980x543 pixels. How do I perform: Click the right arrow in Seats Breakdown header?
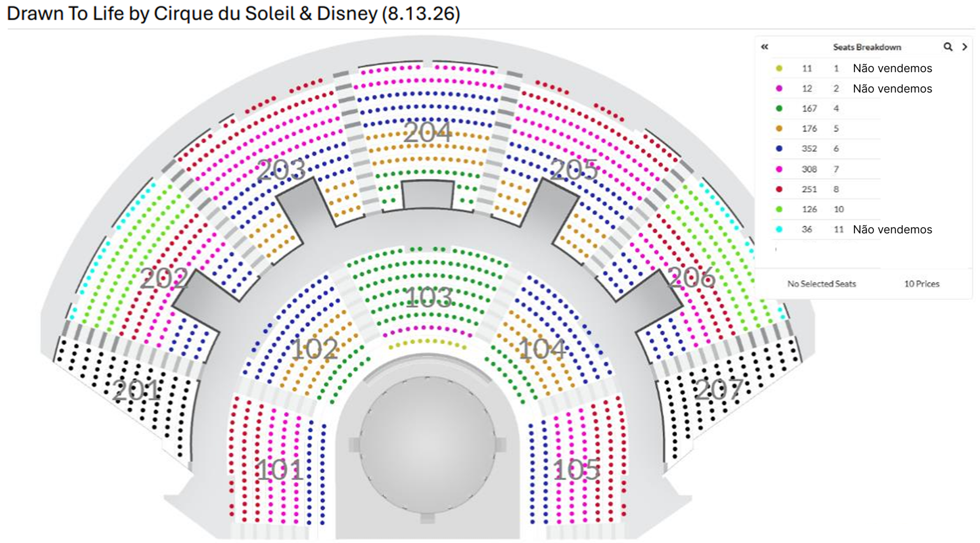tap(965, 47)
